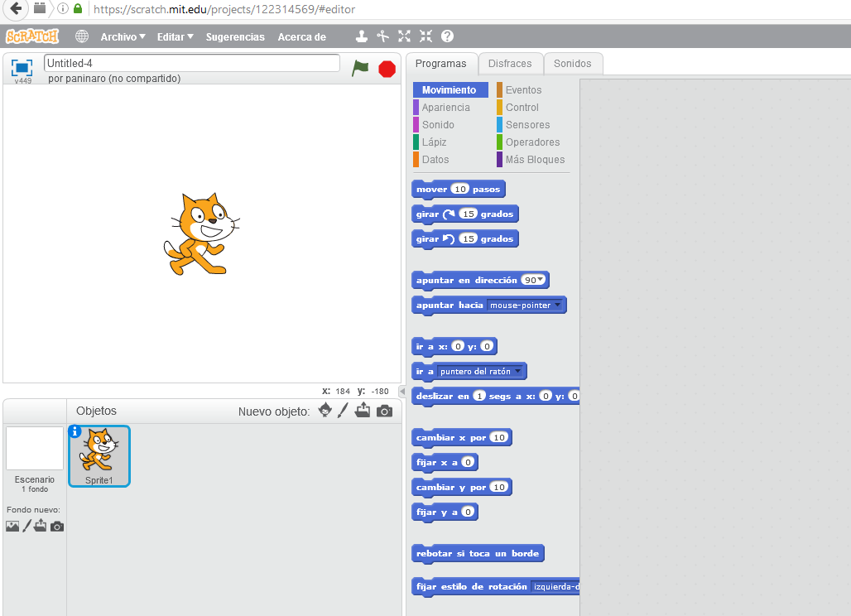
Task: Select the shrink sprite tool
Action: click(x=425, y=36)
